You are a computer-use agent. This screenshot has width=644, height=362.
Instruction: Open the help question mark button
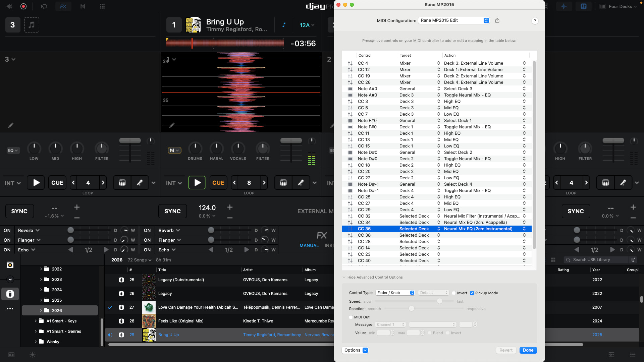click(x=535, y=21)
